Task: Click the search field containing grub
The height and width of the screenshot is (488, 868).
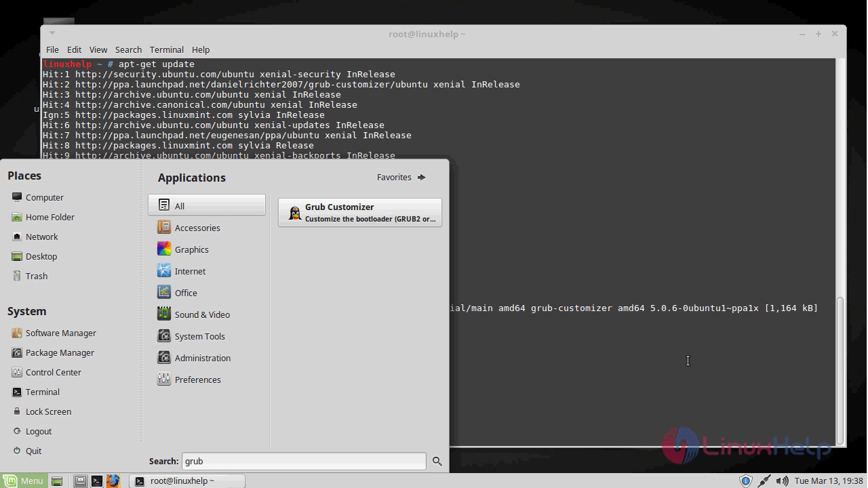Action: 303,461
